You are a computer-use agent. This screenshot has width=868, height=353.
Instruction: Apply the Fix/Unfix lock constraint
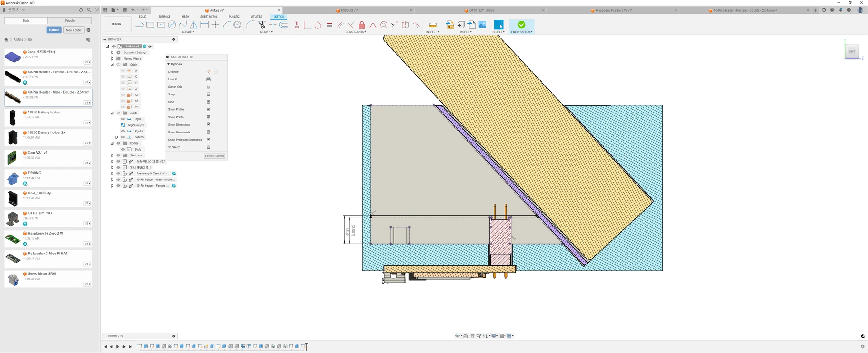362,25
